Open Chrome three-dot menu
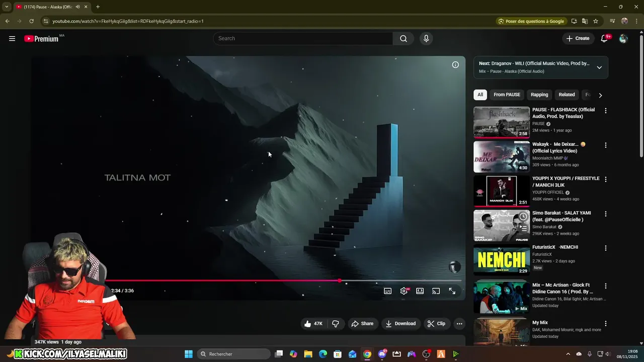Screen dimensions: 644x362 pyautogui.click(x=636, y=21)
